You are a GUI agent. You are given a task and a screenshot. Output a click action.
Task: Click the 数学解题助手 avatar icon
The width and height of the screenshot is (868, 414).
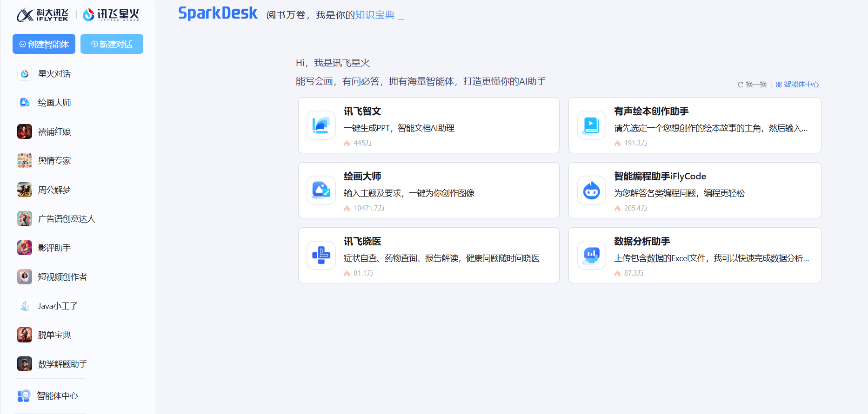coord(25,364)
